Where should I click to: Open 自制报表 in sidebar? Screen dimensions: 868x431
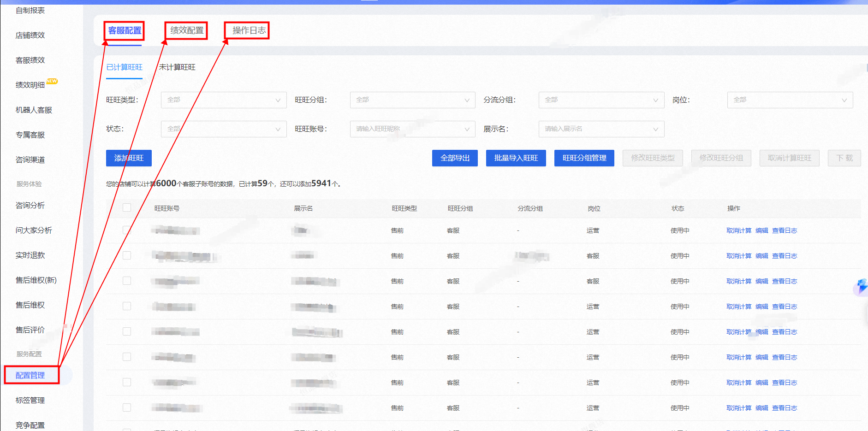click(30, 10)
